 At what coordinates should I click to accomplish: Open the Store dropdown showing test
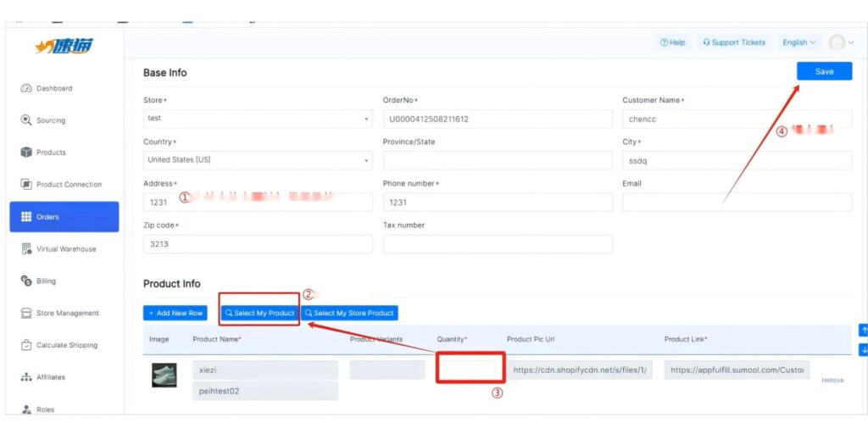coord(258,119)
